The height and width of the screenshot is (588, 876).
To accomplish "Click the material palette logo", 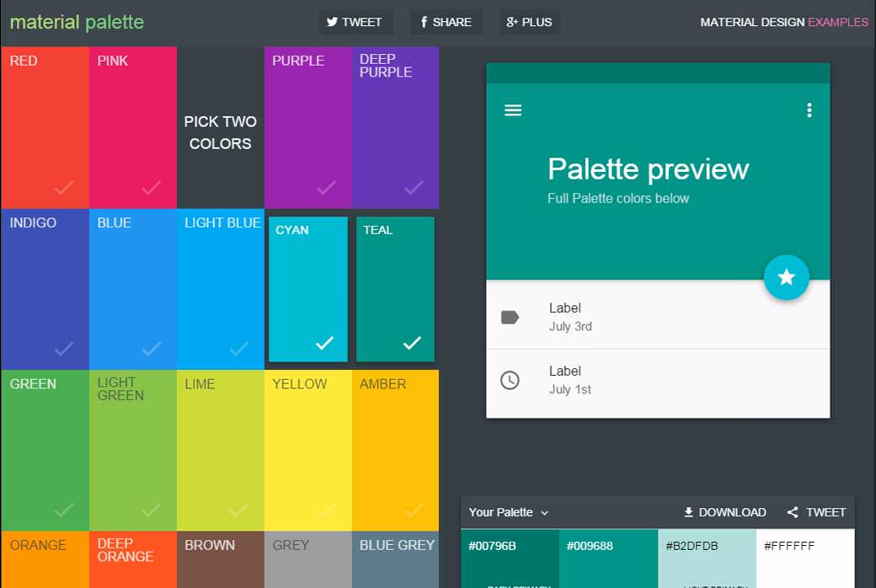I will point(77,22).
